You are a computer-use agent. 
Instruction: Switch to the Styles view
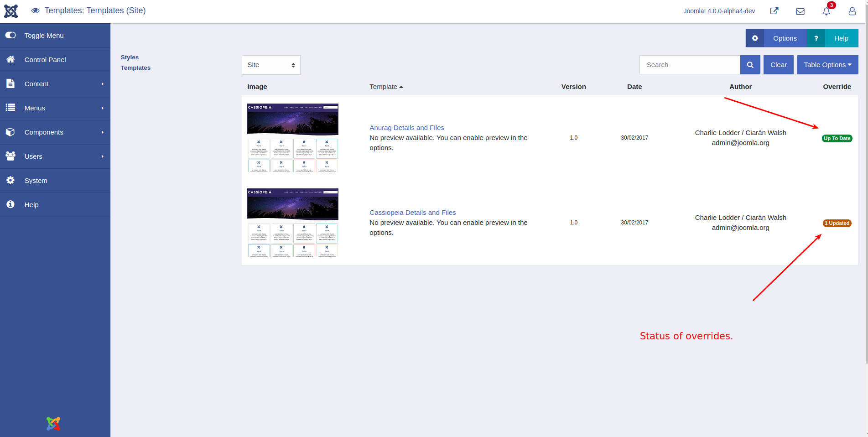click(130, 57)
